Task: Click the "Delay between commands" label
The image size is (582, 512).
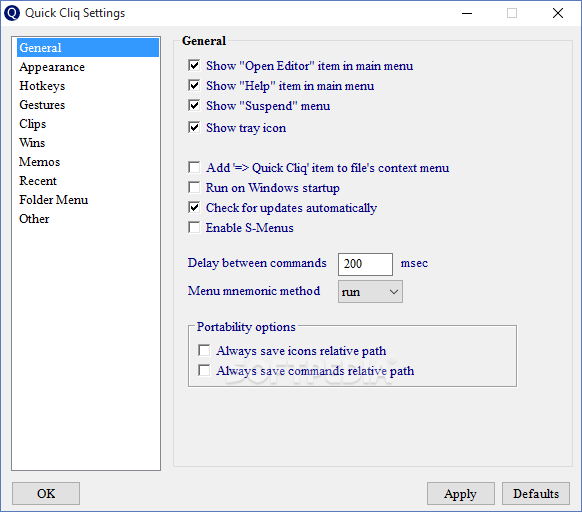Action: point(257,263)
